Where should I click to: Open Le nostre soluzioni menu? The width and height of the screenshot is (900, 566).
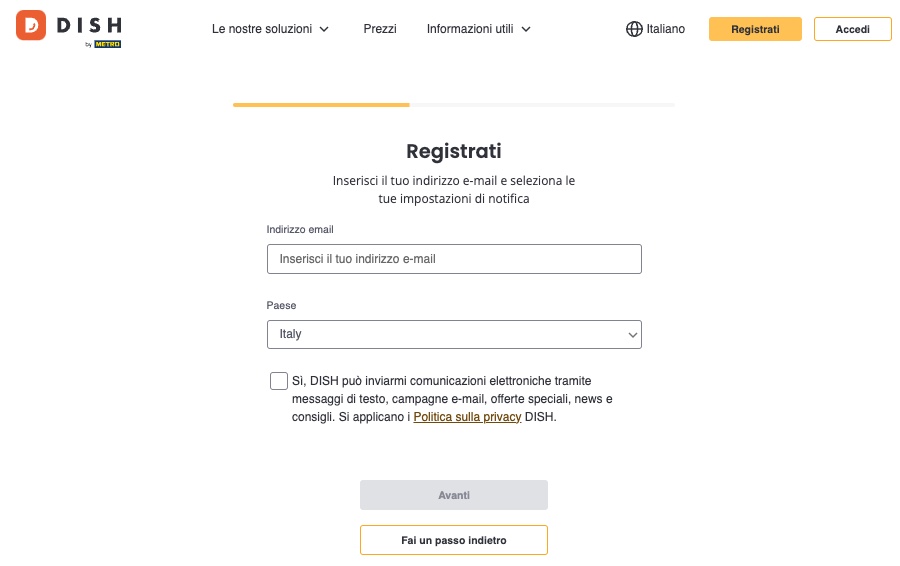pyautogui.click(x=262, y=29)
